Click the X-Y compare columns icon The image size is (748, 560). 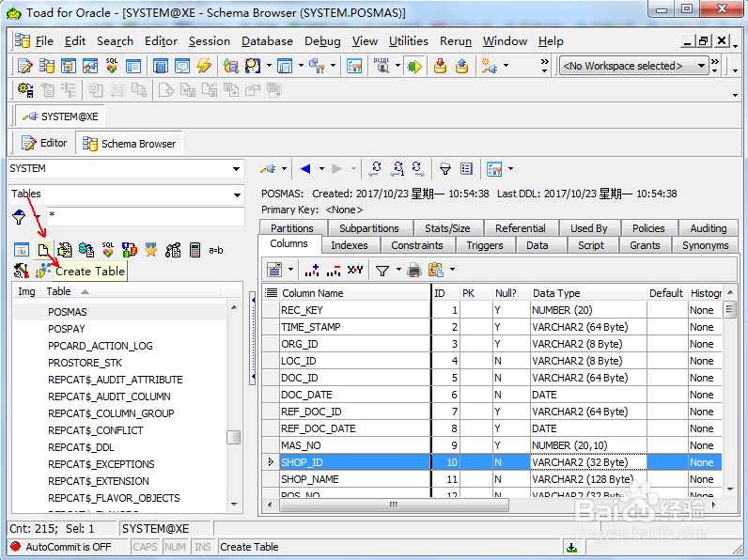coord(355,271)
